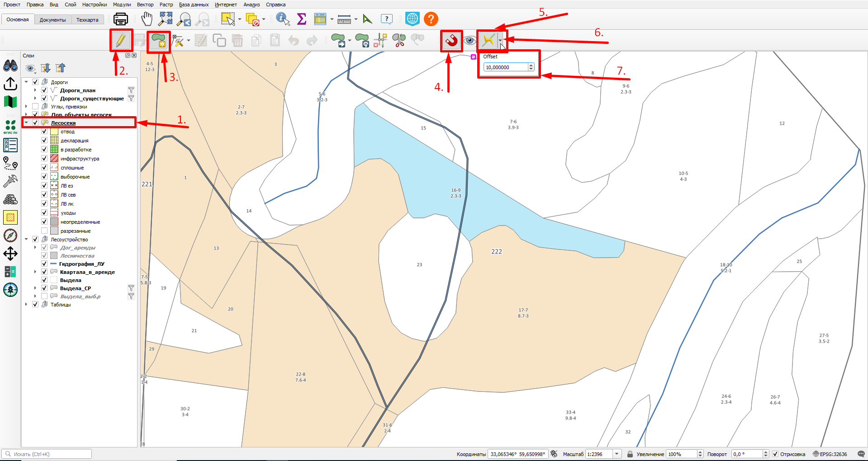Collapse the Лесоустройство layer group
This screenshot has height=461, width=868.
coord(26,240)
